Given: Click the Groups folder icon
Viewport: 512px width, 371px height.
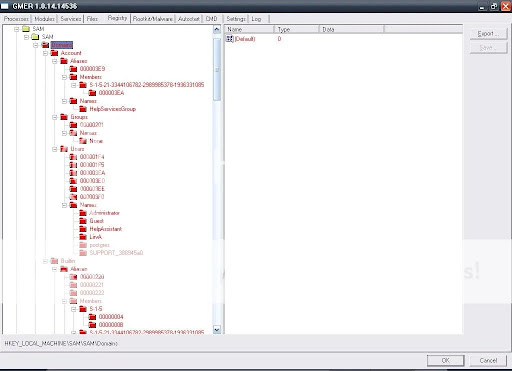Looking at the screenshot, I should click(x=64, y=117).
